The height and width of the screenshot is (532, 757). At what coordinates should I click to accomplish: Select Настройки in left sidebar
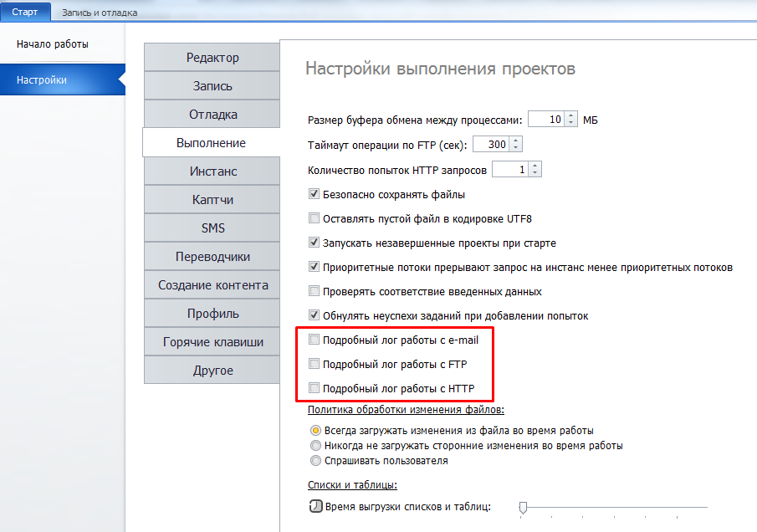click(x=63, y=79)
